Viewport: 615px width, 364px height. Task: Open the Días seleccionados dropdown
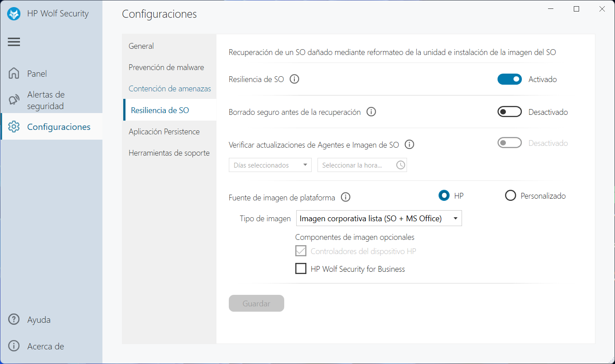(270, 165)
